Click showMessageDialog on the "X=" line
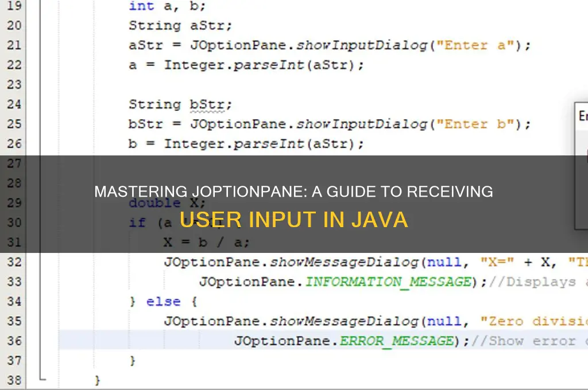This screenshot has height=390, width=588. coord(345,262)
